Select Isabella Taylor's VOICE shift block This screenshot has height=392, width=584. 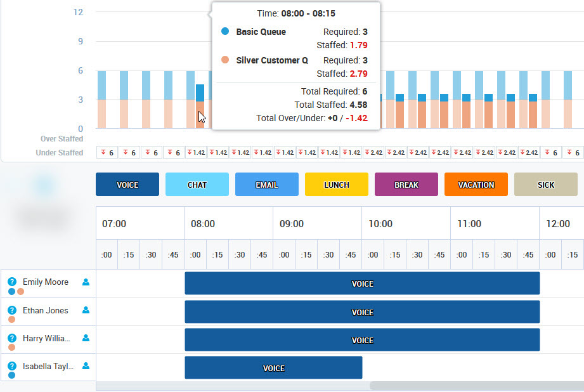(273, 368)
